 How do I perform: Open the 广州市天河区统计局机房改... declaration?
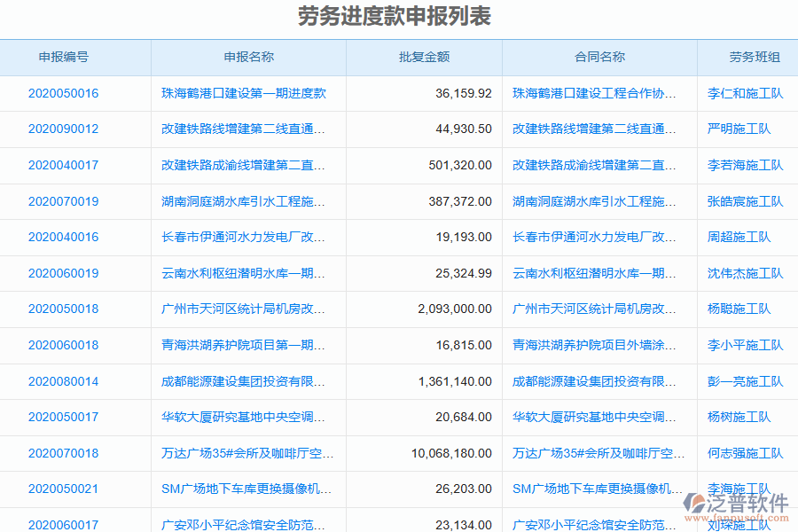click(248, 309)
